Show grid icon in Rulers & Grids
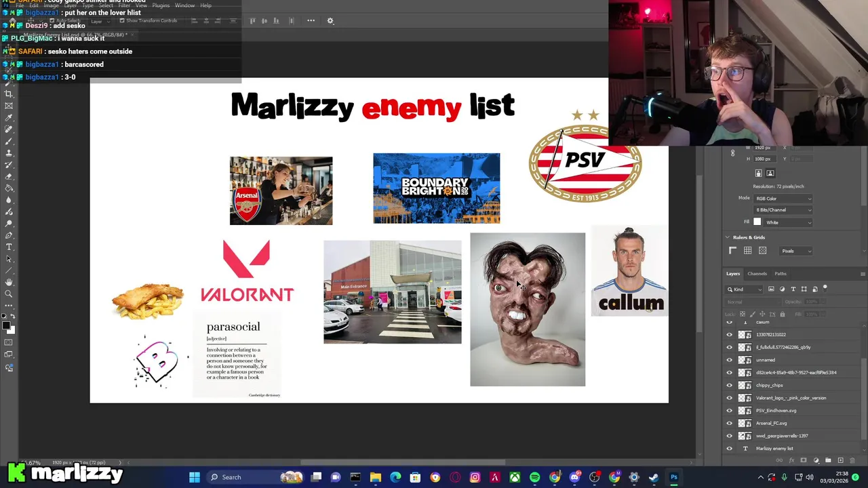 748,251
